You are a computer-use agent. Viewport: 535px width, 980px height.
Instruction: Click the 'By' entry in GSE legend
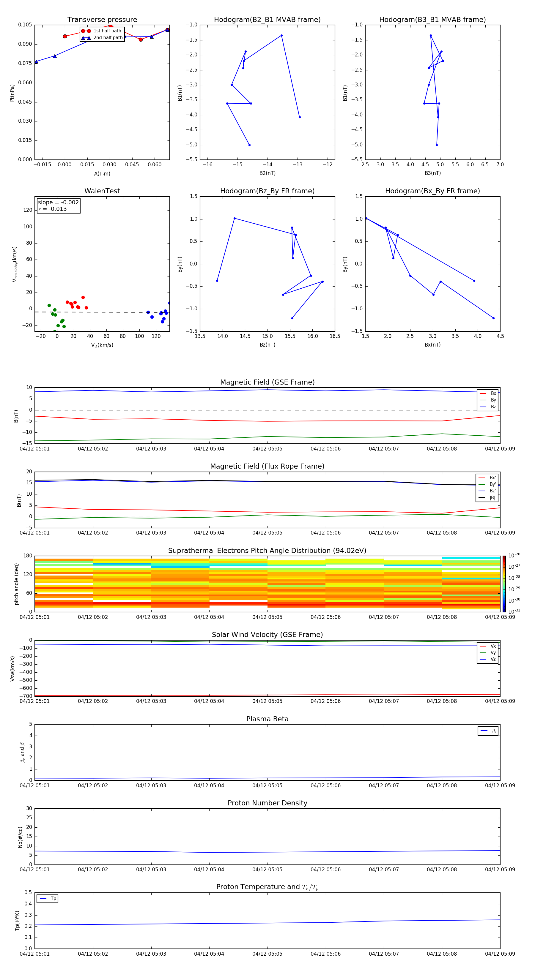click(488, 400)
